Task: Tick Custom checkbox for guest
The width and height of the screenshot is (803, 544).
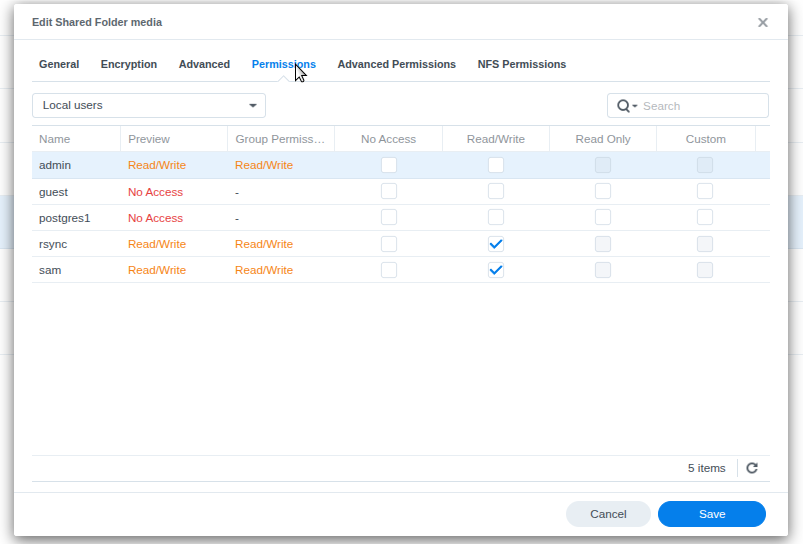Action: 705,191
